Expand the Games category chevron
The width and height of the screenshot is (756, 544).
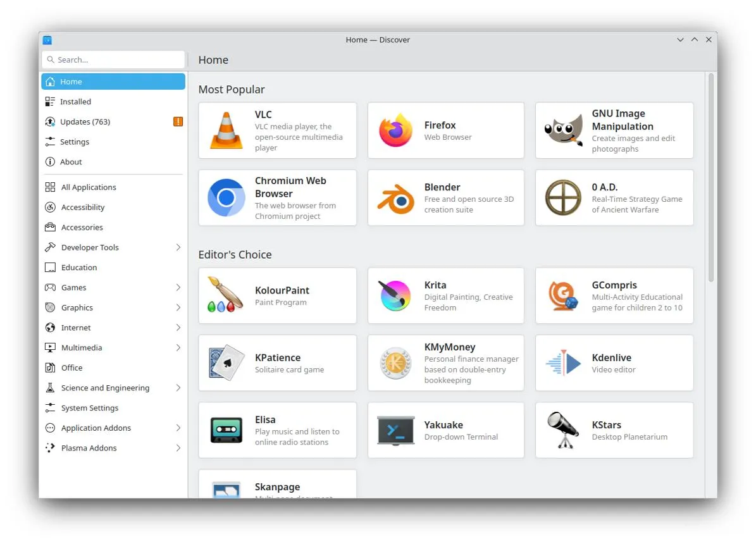(178, 287)
